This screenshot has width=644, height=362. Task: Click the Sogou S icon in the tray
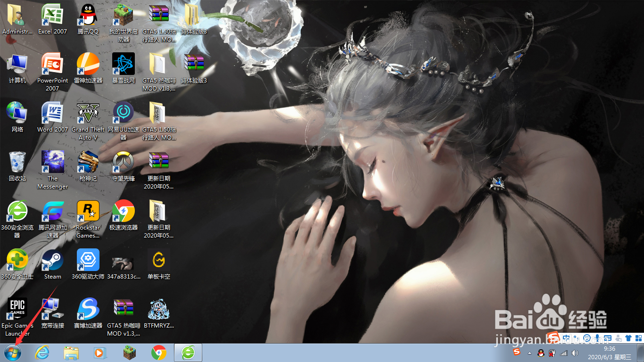pyautogui.click(x=517, y=353)
